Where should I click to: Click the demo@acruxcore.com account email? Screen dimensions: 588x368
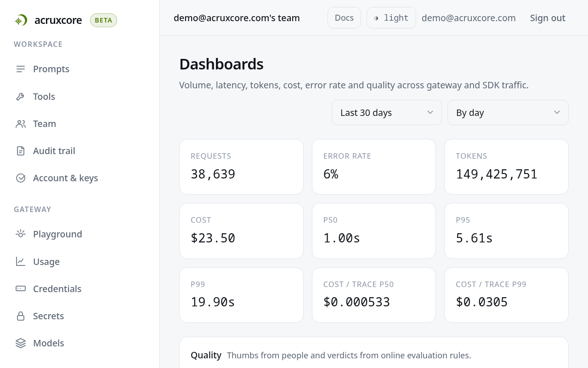(469, 18)
